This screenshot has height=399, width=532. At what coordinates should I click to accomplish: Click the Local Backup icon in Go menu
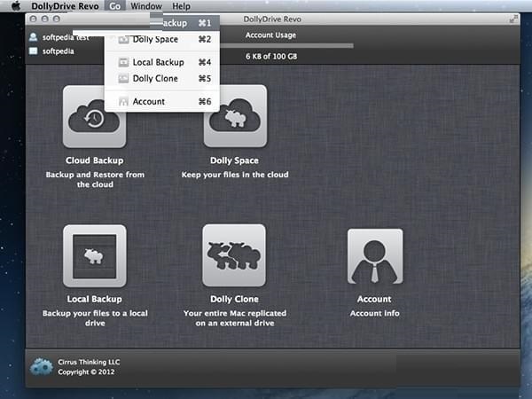click(123, 62)
